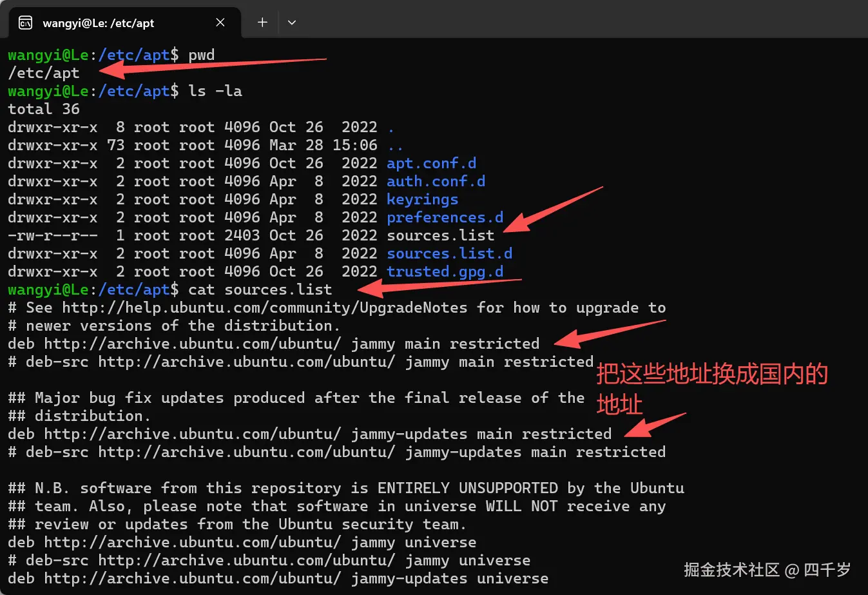The width and height of the screenshot is (868, 595).
Task: Click the command prompt icon on the tab
Action: (x=24, y=21)
